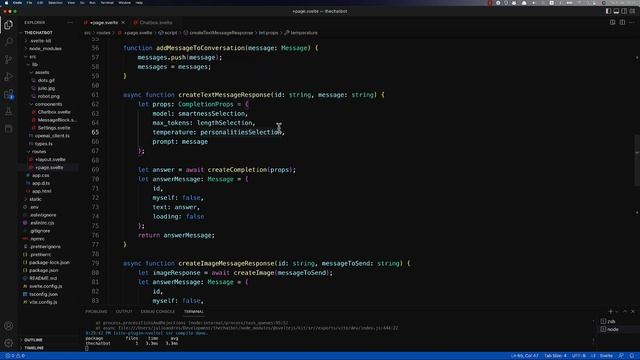Collapse the src folder
This screenshot has height=360, width=640.
pyautogui.click(x=33, y=57)
